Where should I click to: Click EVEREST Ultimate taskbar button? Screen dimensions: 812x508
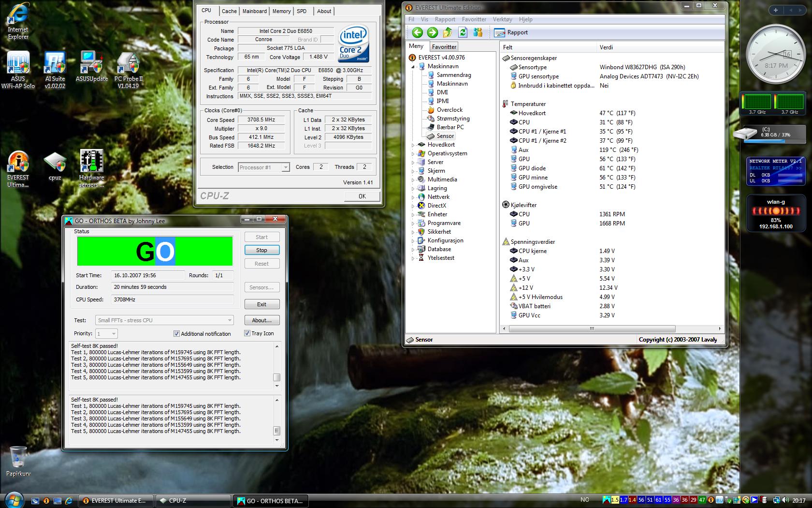pyautogui.click(x=116, y=501)
